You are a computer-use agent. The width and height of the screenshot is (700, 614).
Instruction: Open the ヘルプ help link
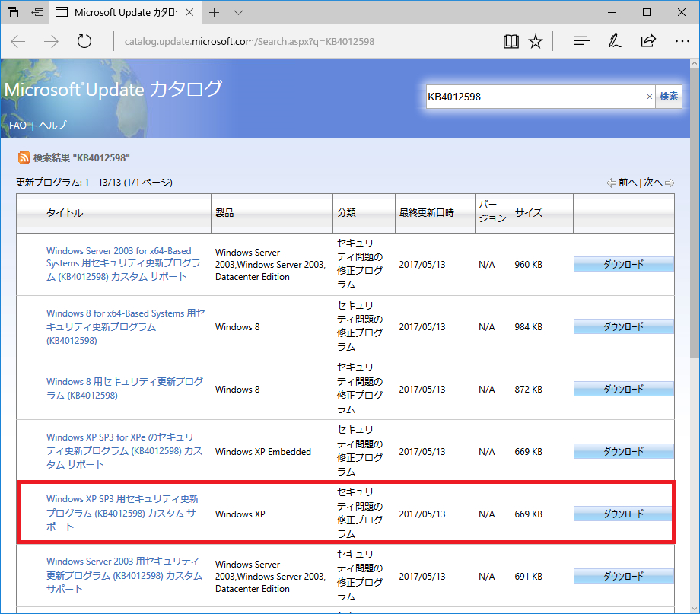click(x=52, y=126)
